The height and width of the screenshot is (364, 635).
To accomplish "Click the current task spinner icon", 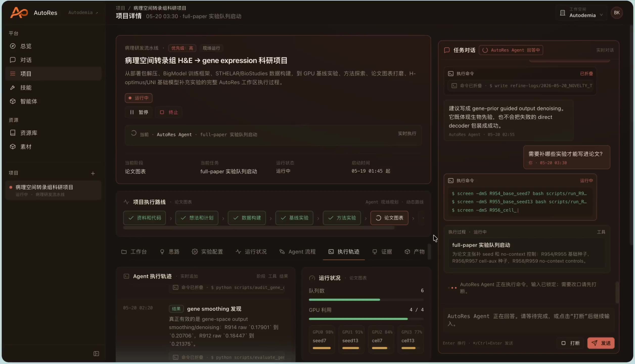I will (x=133, y=133).
